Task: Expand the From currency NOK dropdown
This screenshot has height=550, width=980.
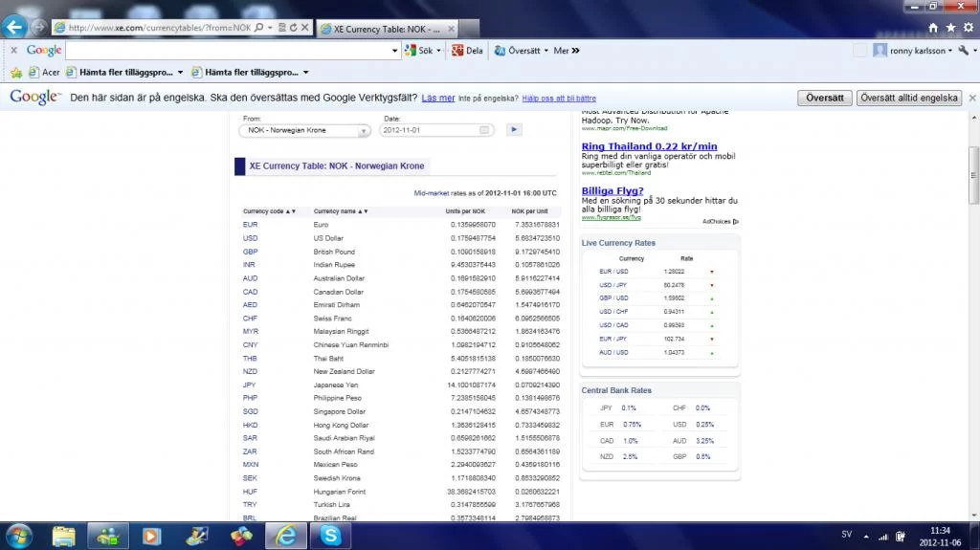Action: (x=364, y=130)
